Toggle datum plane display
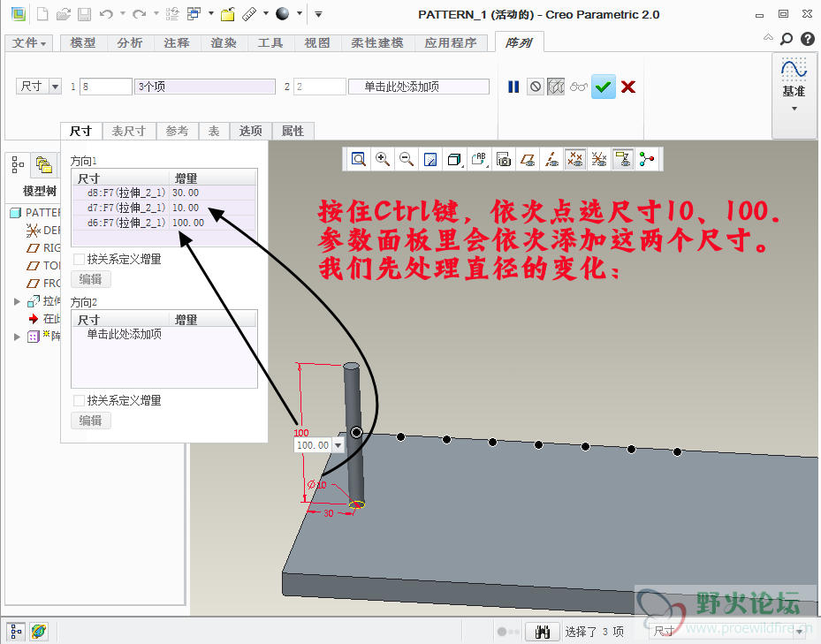821x644 pixels. point(528,159)
